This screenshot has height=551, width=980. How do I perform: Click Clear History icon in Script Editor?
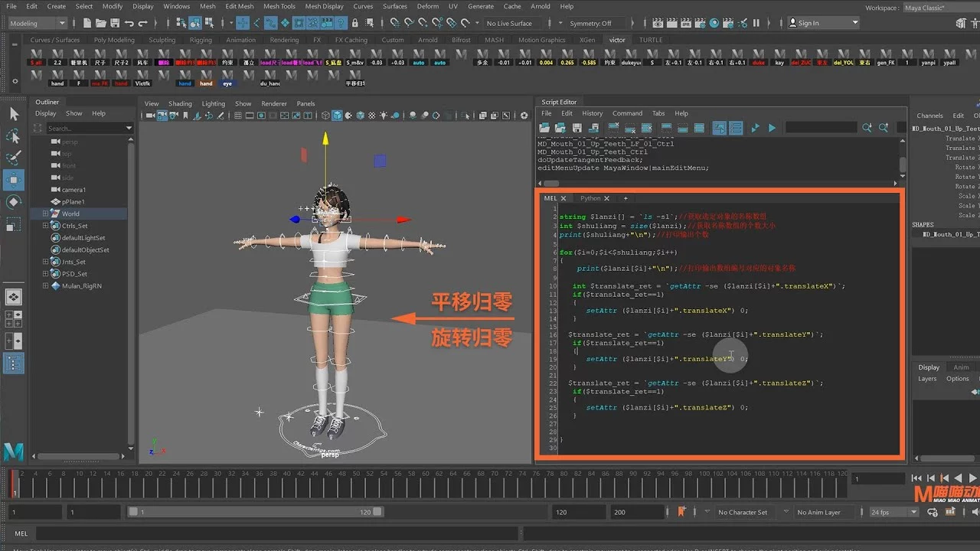click(613, 128)
